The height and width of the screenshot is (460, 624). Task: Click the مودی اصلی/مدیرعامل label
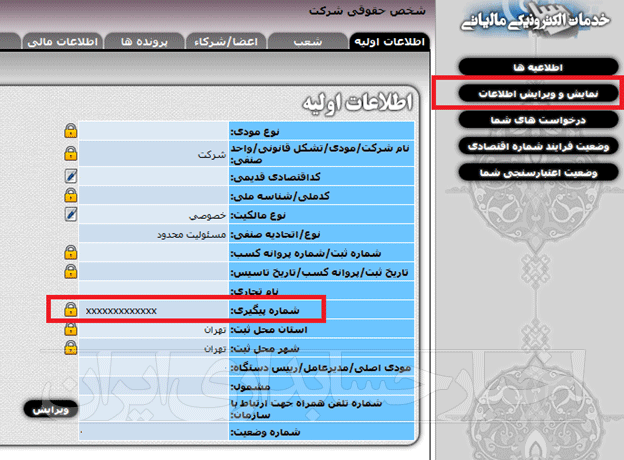coord(320,368)
